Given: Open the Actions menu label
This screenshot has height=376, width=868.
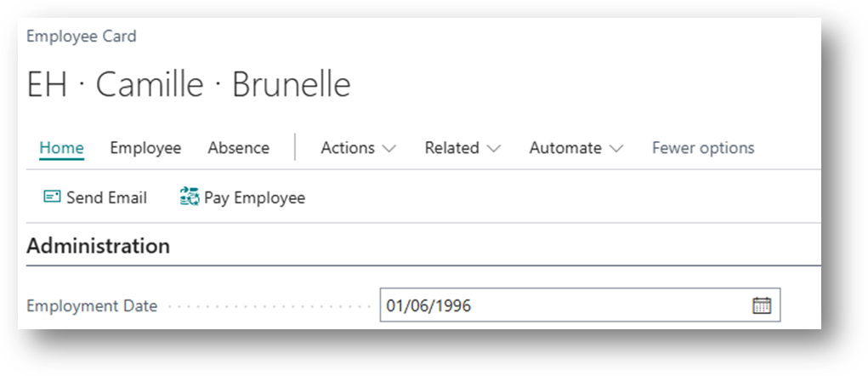Looking at the screenshot, I should [x=348, y=147].
